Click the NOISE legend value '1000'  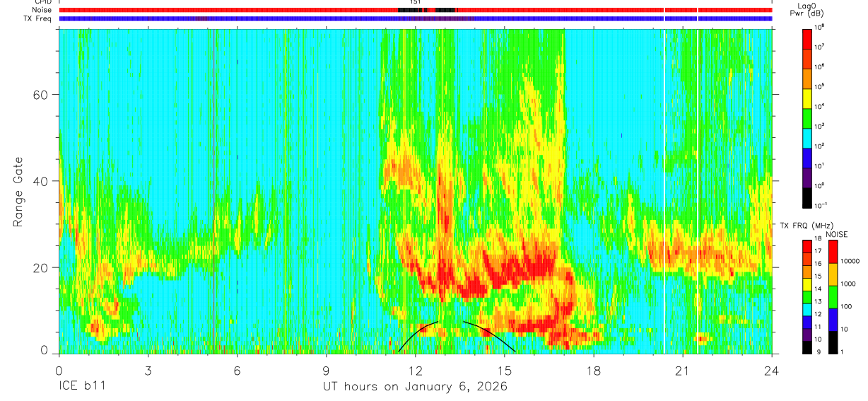click(x=848, y=284)
